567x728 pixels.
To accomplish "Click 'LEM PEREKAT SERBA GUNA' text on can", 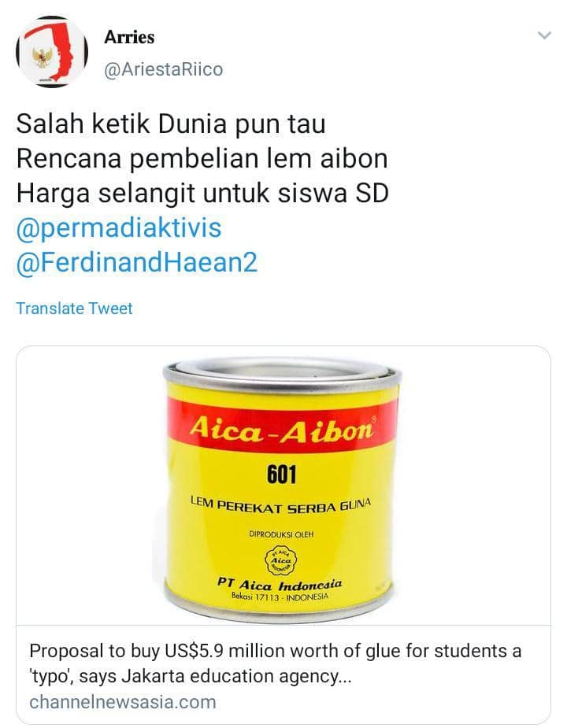I will point(280,505).
